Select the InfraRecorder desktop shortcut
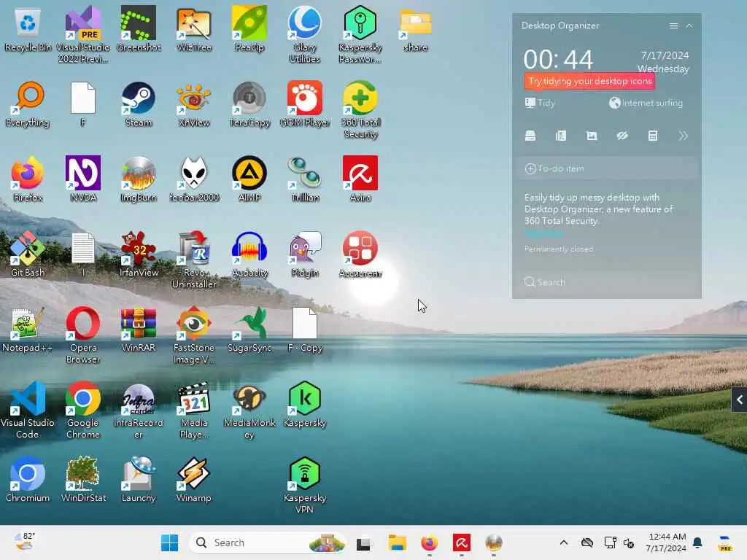Image resolution: width=747 pixels, height=560 pixels. pyautogui.click(x=139, y=410)
